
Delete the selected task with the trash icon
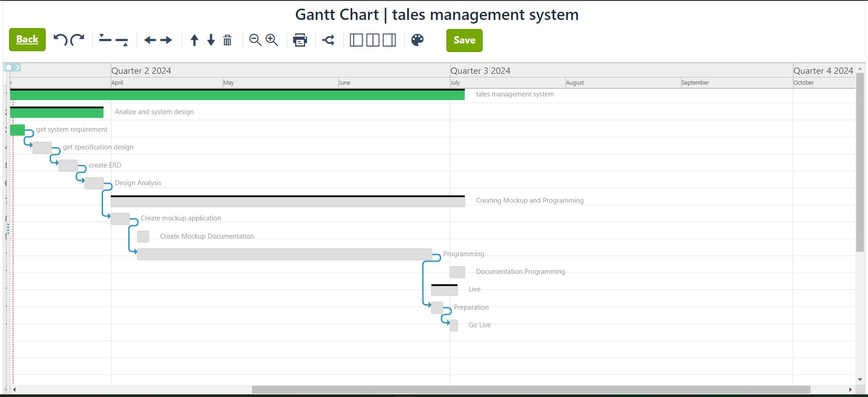[x=228, y=40]
